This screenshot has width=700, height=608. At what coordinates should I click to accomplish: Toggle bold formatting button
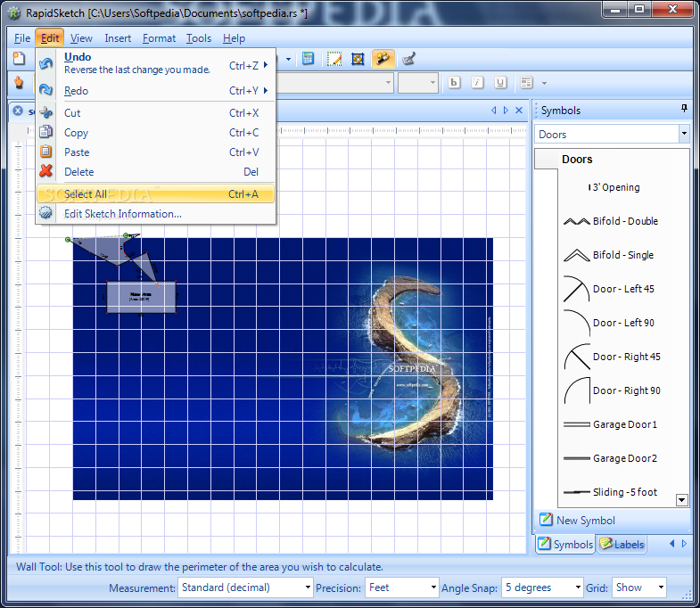tap(454, 83)
